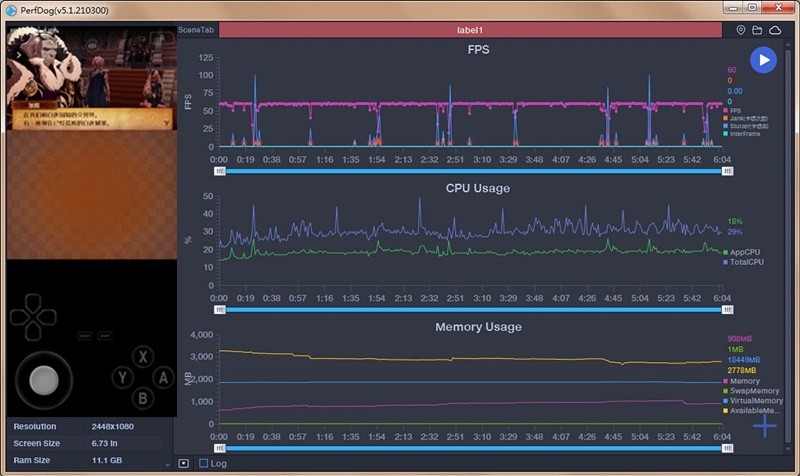Select the SceneTab tab
This screenshot has width=800, height=476.
196,30
